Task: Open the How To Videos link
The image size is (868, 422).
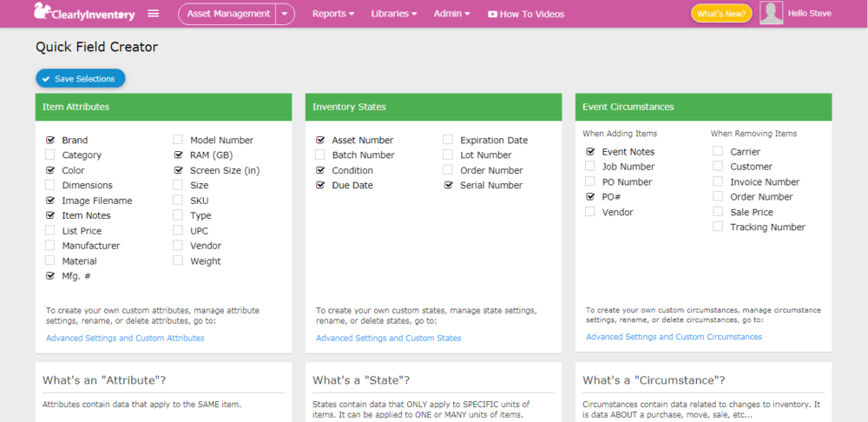Action: [526, 14]
